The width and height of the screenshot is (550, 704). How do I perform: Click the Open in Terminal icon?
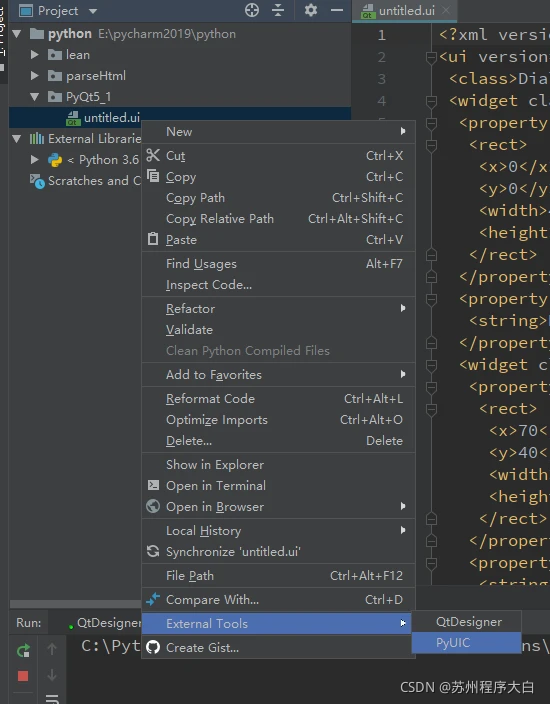tap(153, 485)
